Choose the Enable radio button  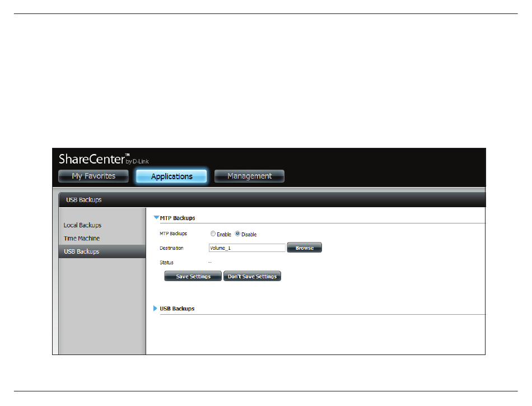pyautogui.click(x=213, y=234)
